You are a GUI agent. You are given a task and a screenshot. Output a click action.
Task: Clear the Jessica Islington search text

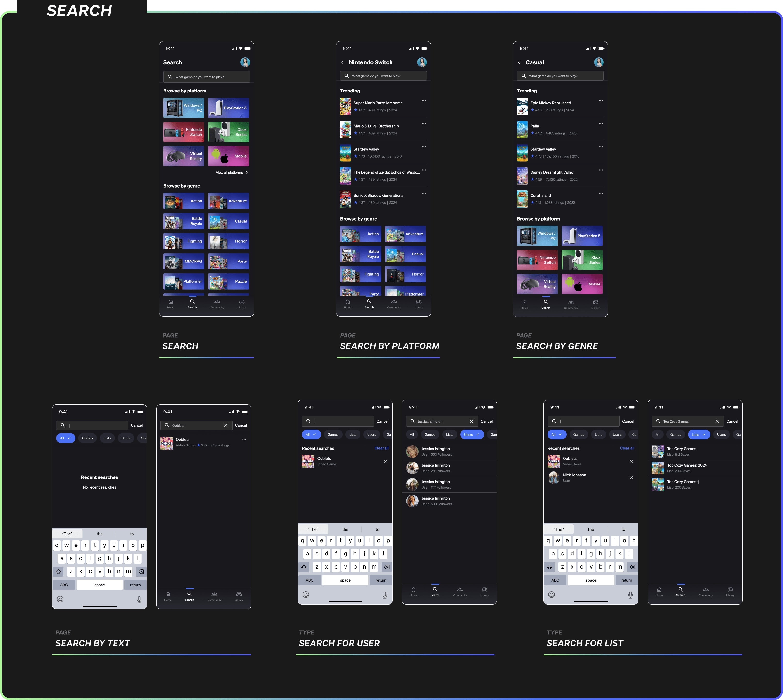471,421
